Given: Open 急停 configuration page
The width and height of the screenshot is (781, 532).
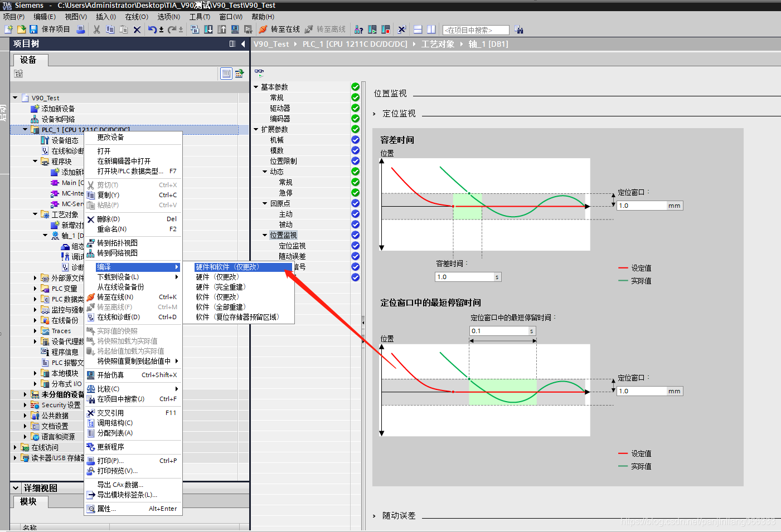Looking at the screenshot, I should click(x=285, y=193).
